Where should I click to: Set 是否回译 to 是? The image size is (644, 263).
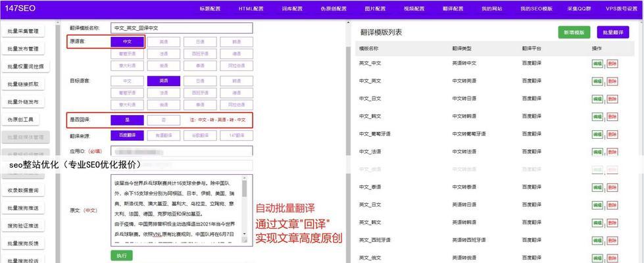pos(128,120)
